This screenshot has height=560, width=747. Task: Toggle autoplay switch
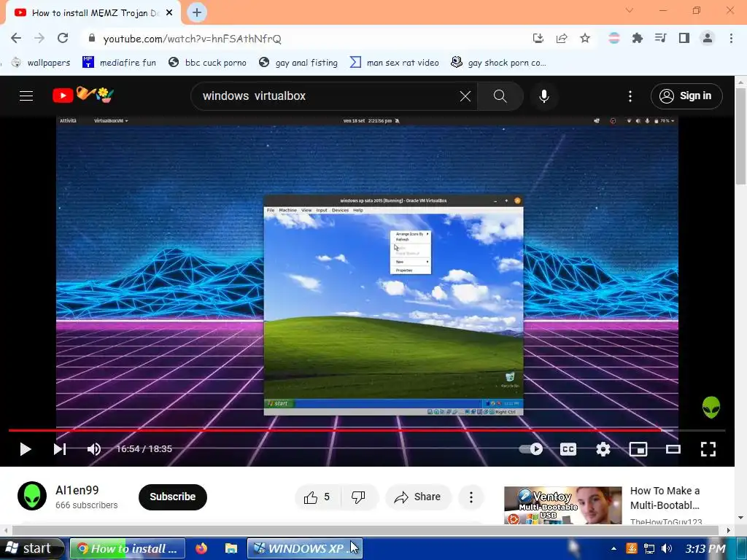pos(531,449)
